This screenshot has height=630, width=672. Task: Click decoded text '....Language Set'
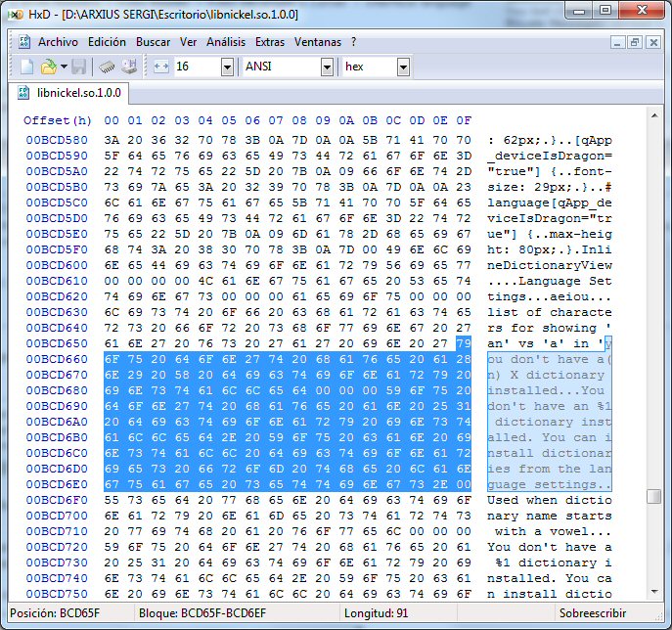pyautogui.click(x=550, y=281)
